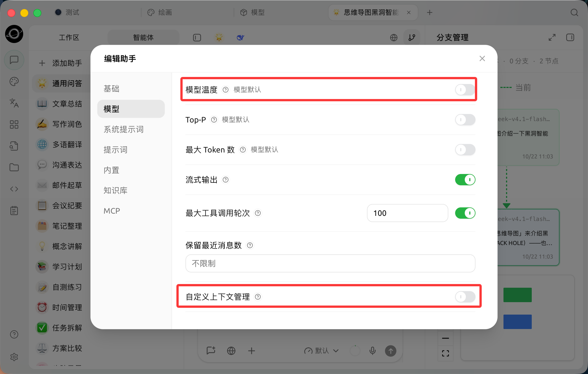This screenshot has width=588, height=374.
Task: Open the code icon in left sidebar
Action: (x=14, y=189)
